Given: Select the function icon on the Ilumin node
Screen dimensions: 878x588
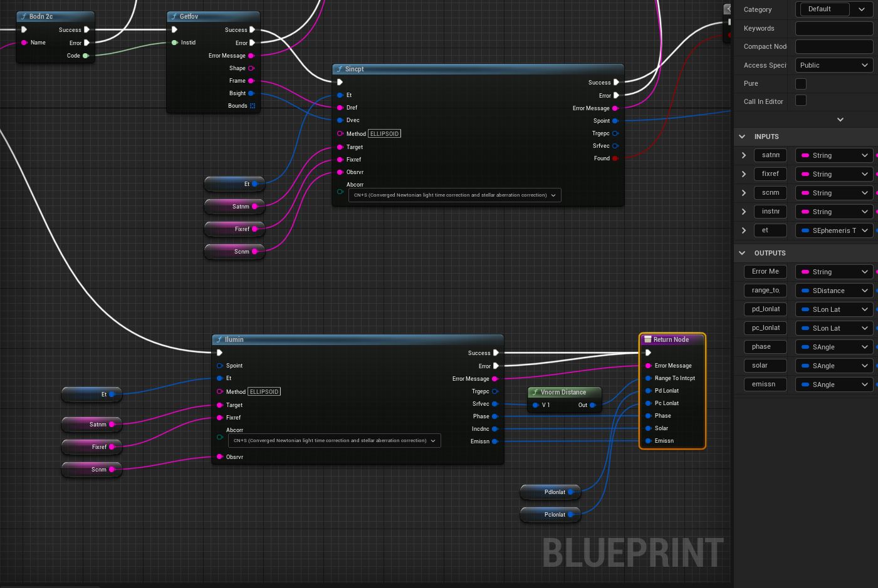Looking at the screenshot, I should click(221, 339).
